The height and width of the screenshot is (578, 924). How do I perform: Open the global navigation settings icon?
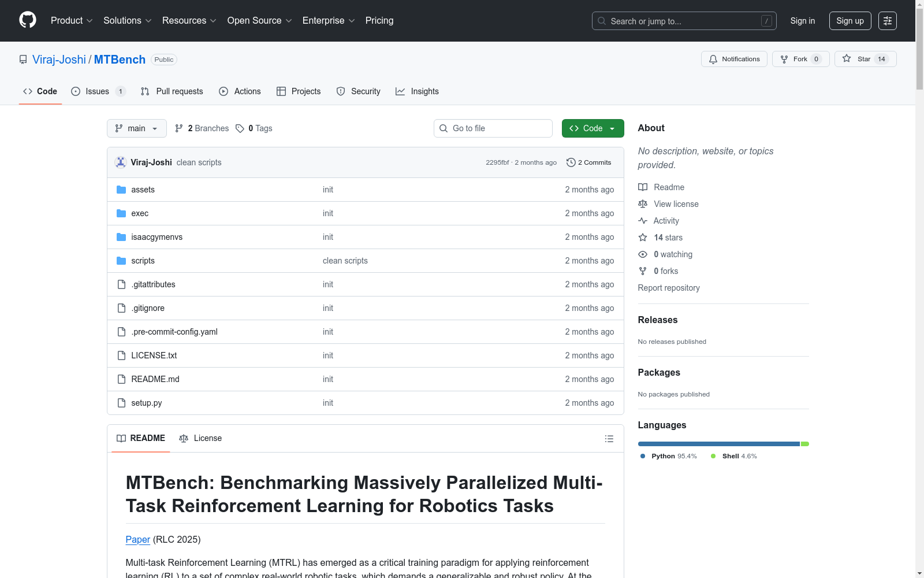coord(888,21)
